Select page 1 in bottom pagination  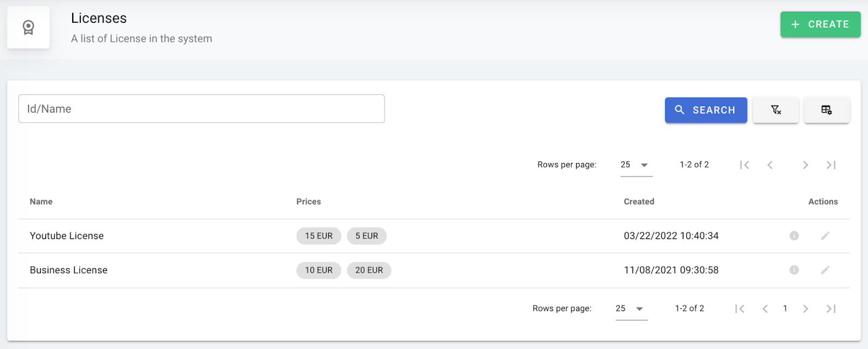click(785, 309)
